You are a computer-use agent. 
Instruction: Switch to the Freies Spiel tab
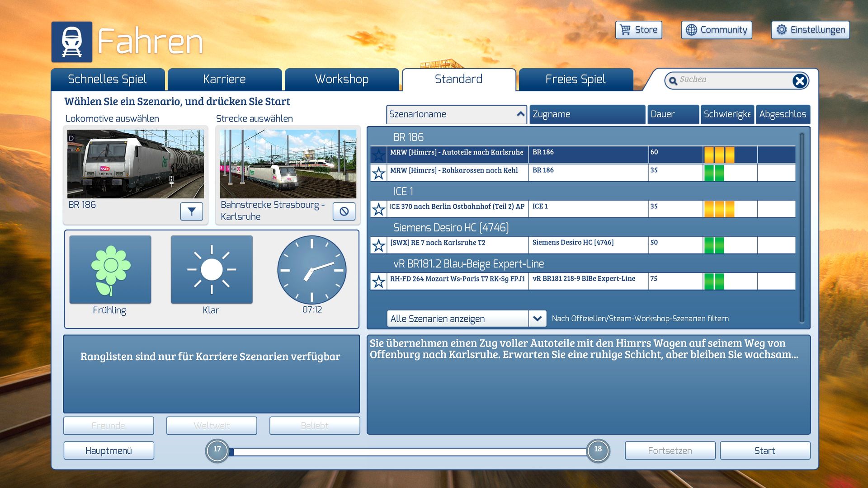point(575,80)
